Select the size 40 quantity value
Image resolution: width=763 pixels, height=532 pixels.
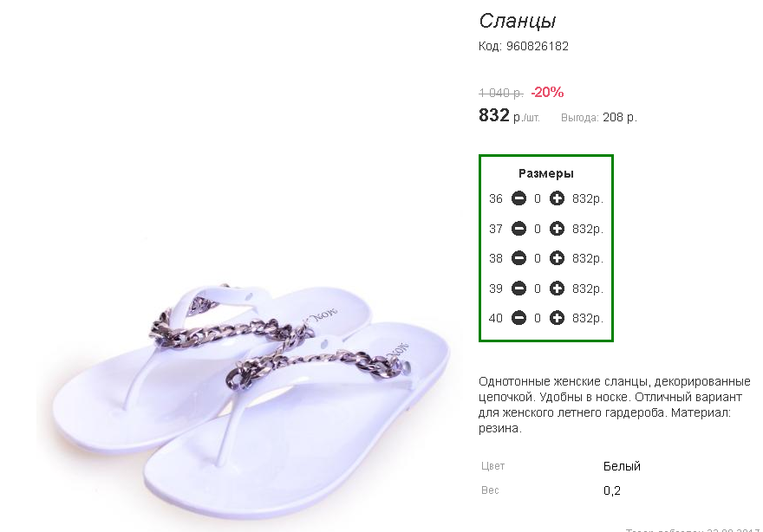click(x=538, y=318)
